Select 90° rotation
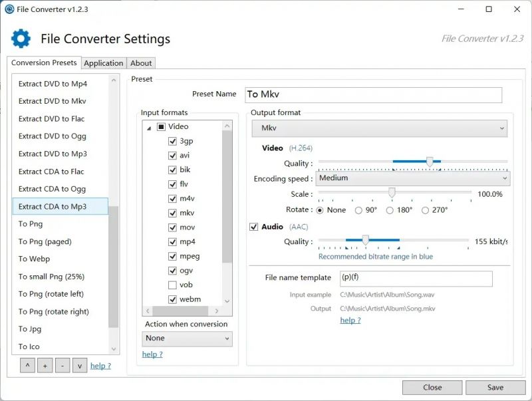 (358, 210)
